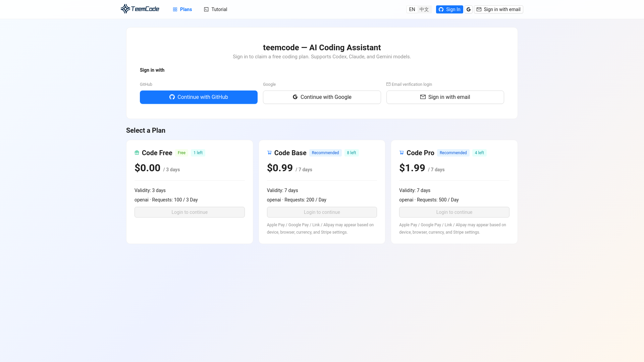The image size is (644, 362).
Task: Click the cart icon beside Code Base
Action: point(269,153)
